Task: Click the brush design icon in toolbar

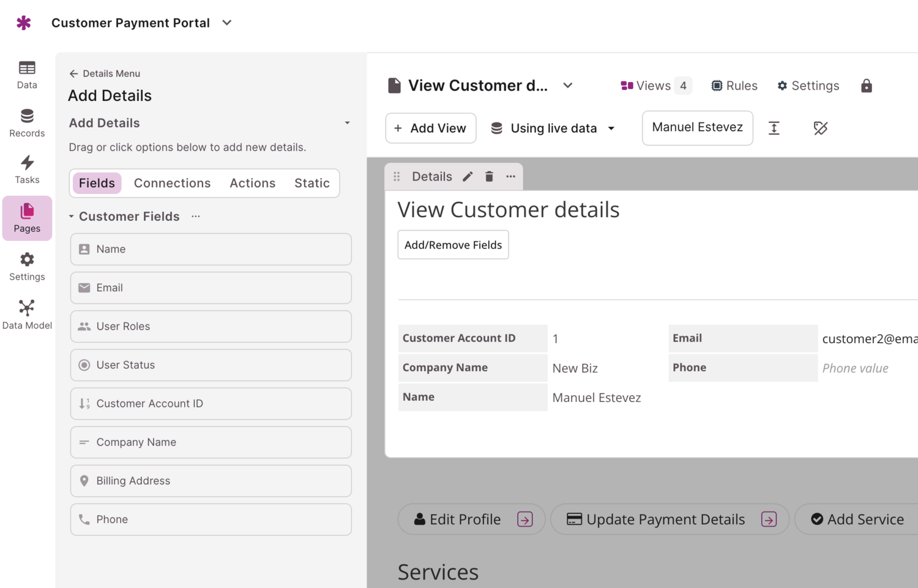Action: pyautogui.click(x=820, y=128)
